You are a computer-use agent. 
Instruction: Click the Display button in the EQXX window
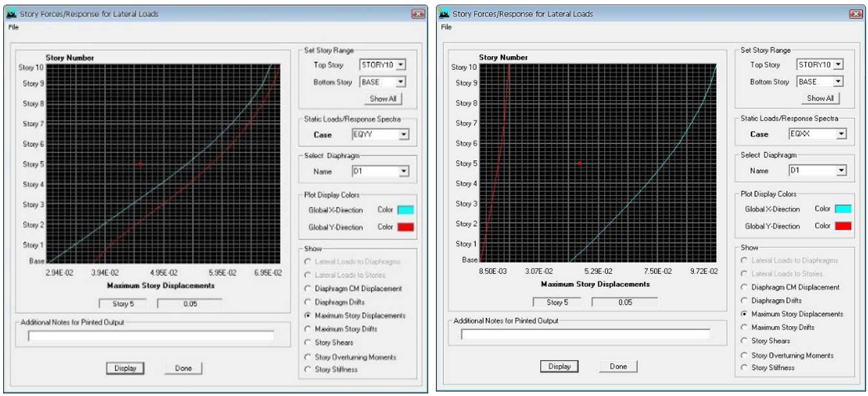point(559,366)
